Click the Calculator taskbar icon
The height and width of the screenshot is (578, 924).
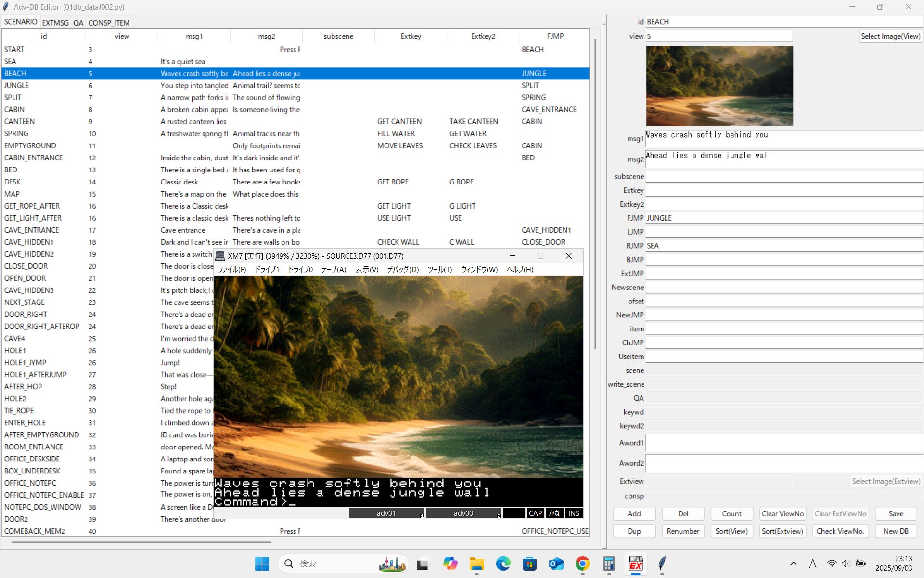pos(609,564)
